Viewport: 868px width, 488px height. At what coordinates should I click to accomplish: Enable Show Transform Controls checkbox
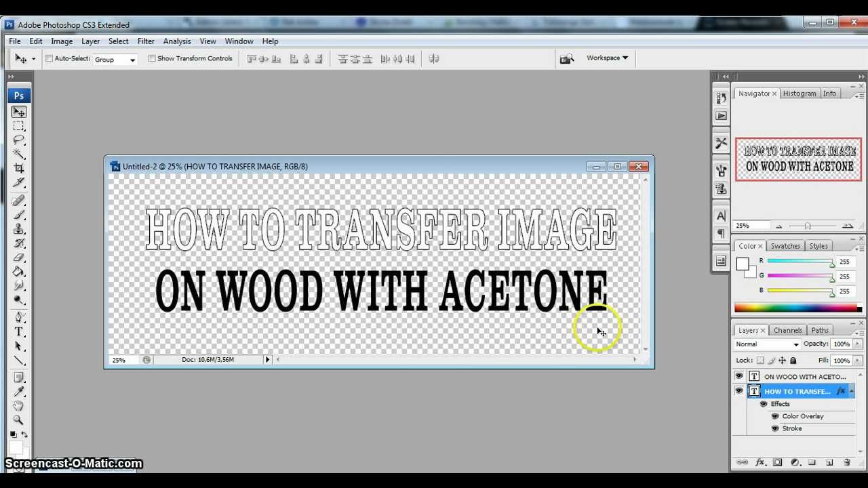[152, 58]
